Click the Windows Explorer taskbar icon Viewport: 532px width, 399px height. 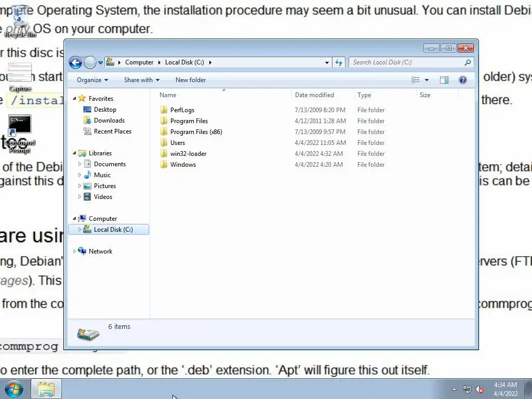pyautogui.click(x=46, y=389)
